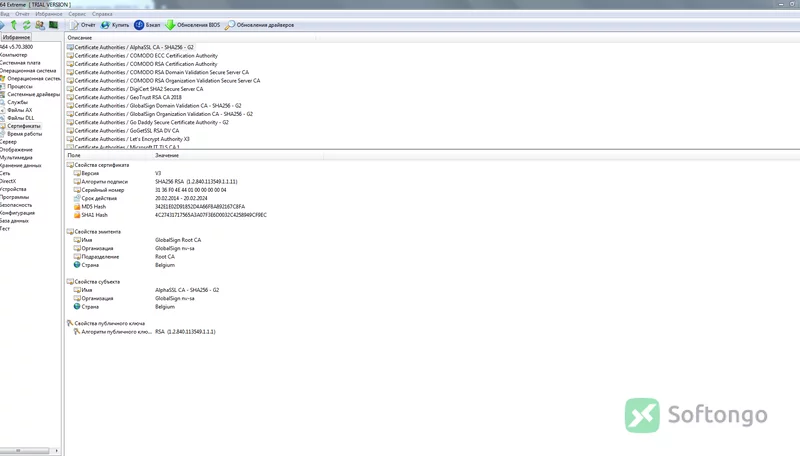Click the Бэкап toolbar button
Viewport: 800px width, 456px height.
click(x=147, y=25)
